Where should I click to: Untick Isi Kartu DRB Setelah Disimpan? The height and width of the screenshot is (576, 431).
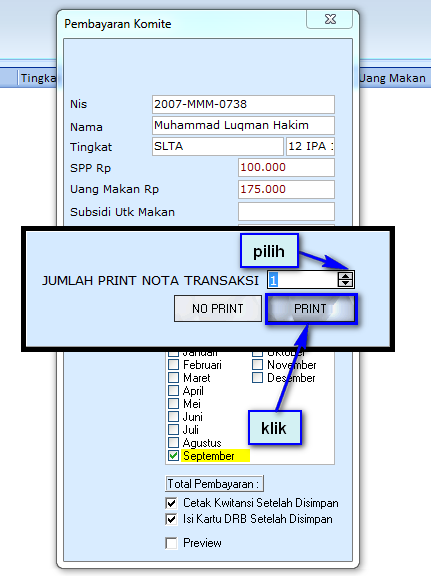tap(171, 519)
